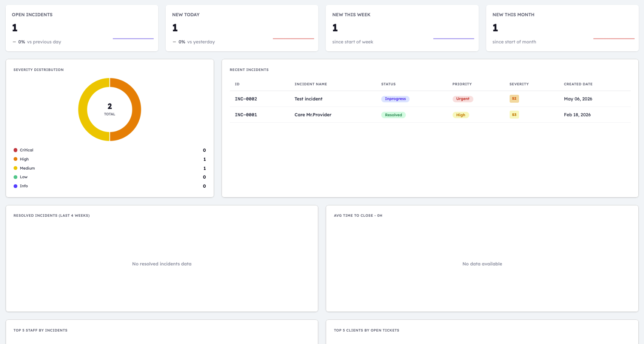Image resolution: width=644 pixels, height=344 pixels.
Task: Open the New Today stat card
Action: point(242,28)
